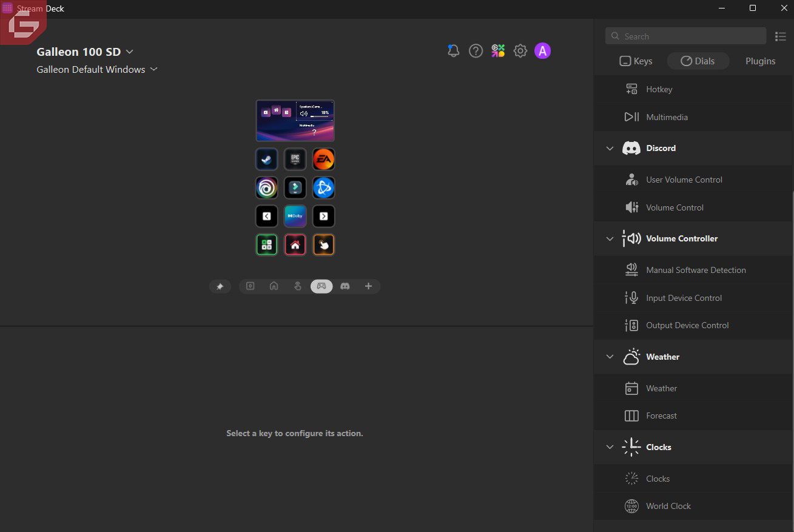Open Stream Deck settings gear
This screenshot has width=794, height=532.
point(520,51)
